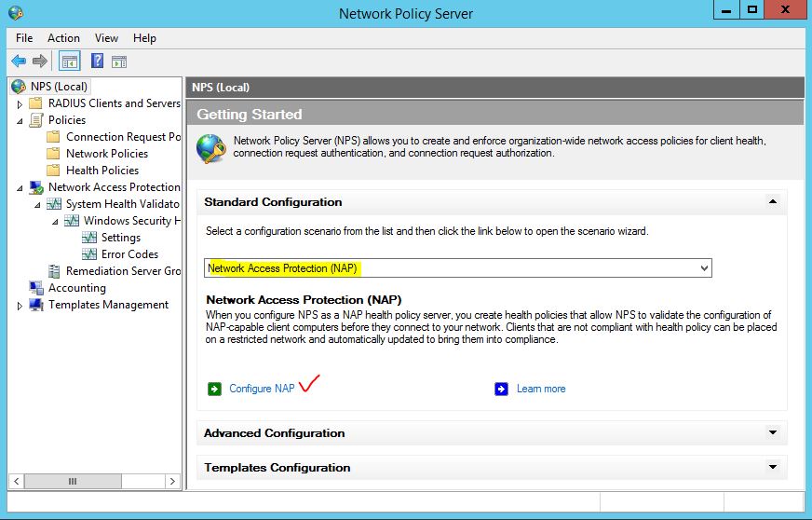The image size is (812, 520).
Task: Click the tree pane horizontal scrollbar thumb
Action: click(x=73, y=481)
